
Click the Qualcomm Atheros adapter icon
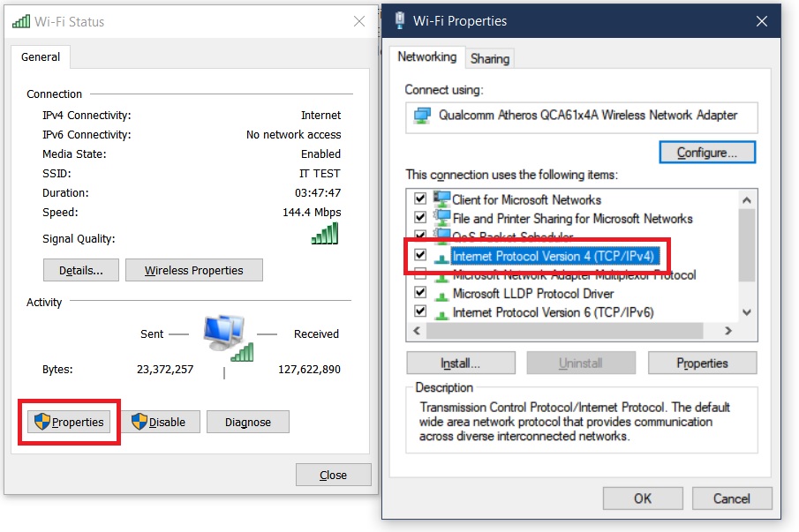[x=423, y=116]
